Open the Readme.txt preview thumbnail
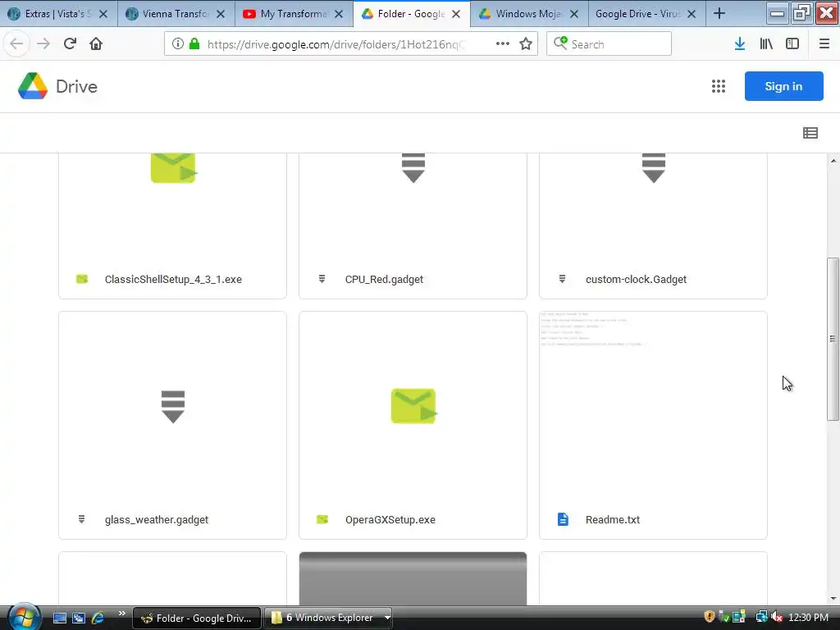 (653, 406)
